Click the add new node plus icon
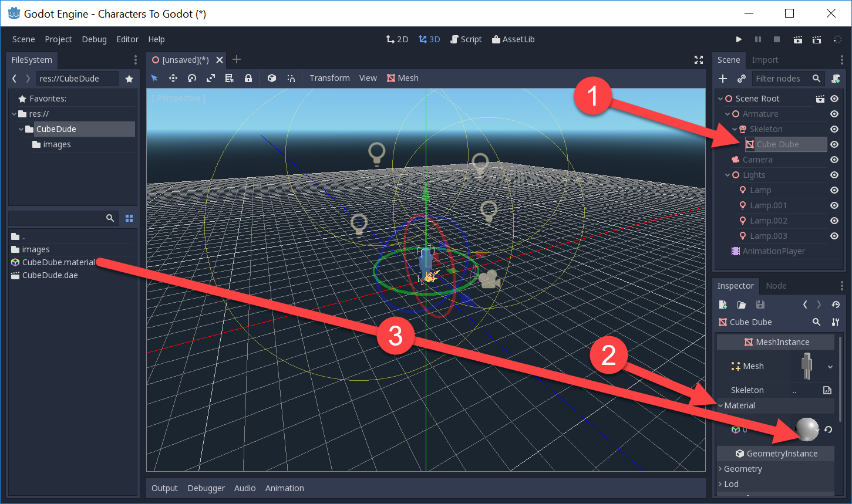Screen dimensions: 852x504 [723, 79]
